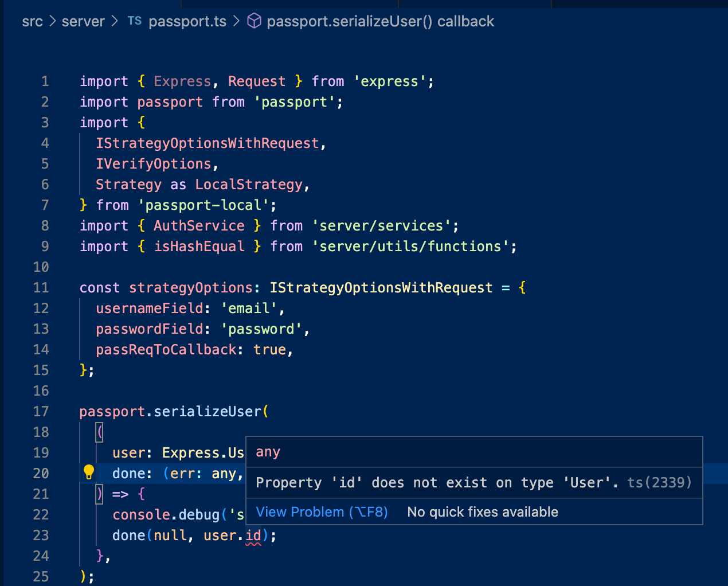Click the red-squiggled 'id' on line 23
The image size is (728, 586).
coord(252,535)
